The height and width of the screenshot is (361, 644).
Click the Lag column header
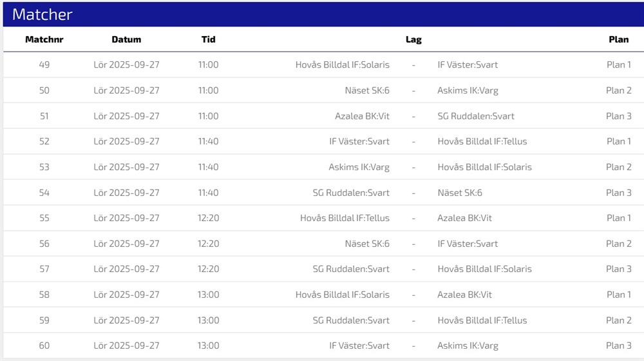click(x=413, y=39)
